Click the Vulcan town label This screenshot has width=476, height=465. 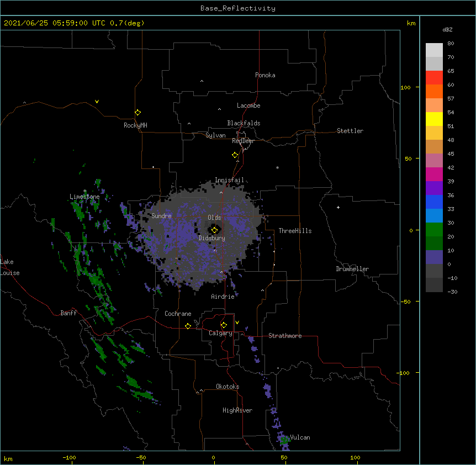click(300, 437)
